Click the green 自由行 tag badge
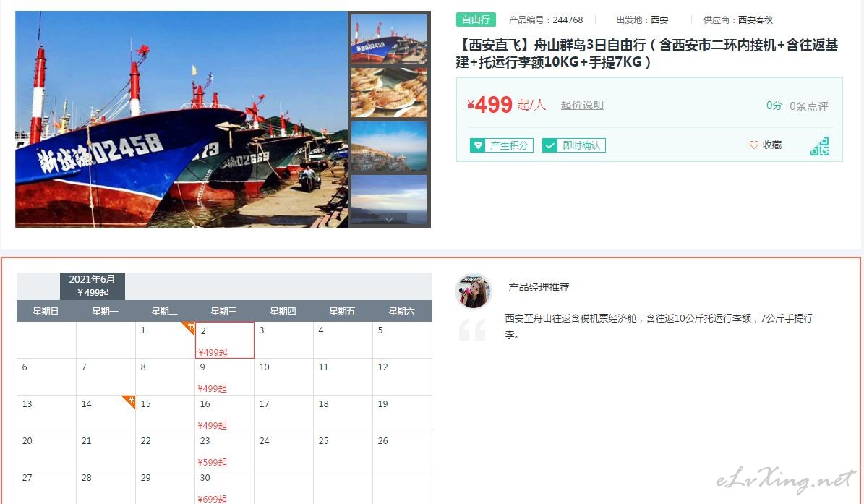The height and width of the screenshot is (504, 864). click(x=476, y=20)
